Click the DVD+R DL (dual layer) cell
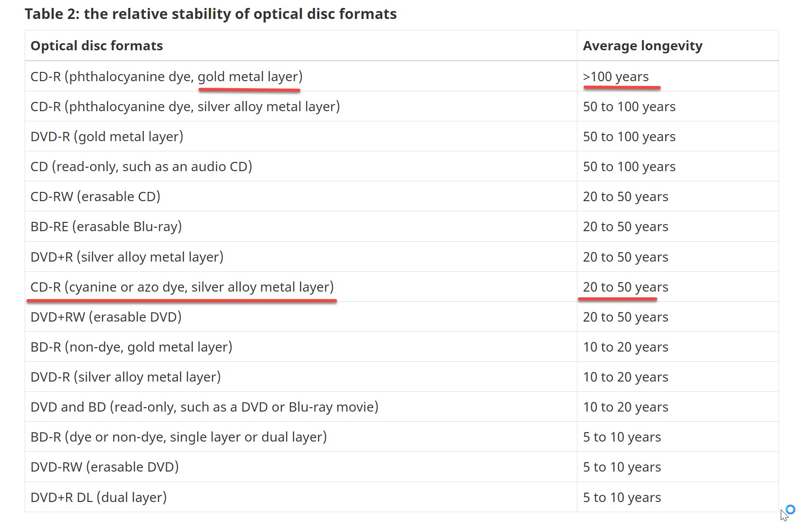The width and height of the screenshot is (809, 532). point(98,498)
